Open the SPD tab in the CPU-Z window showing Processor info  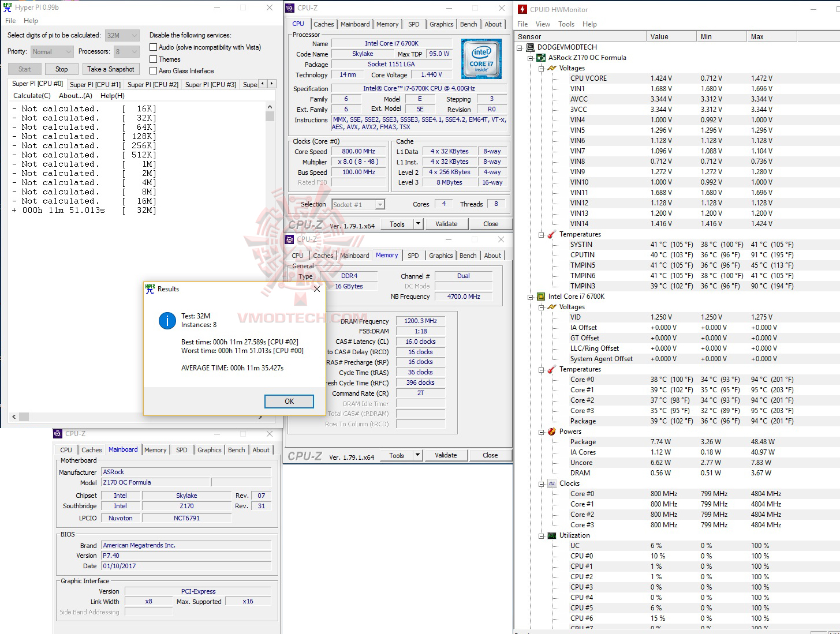(x=414, y=24)
